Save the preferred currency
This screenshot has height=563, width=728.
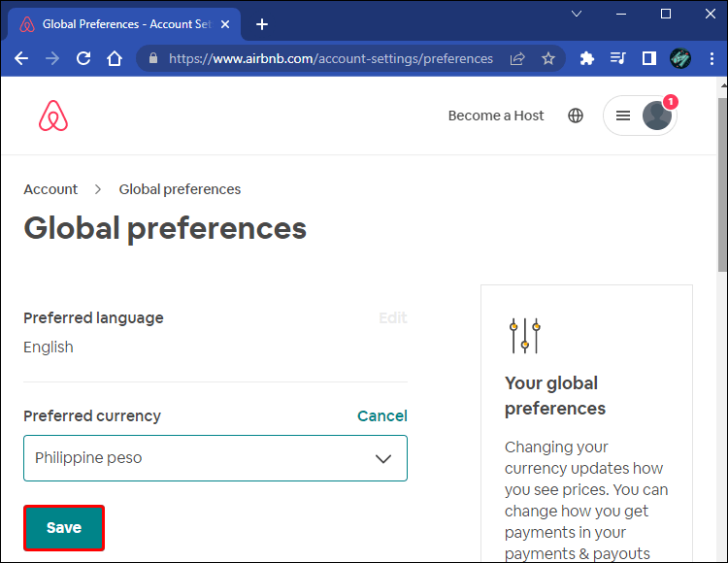coord(64,528)
